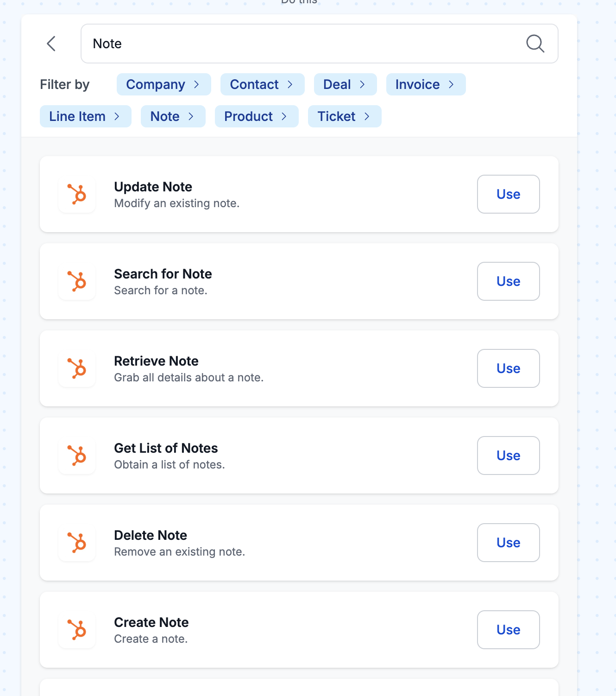
Task: Select the Create Note title
Action: (151, 622)
